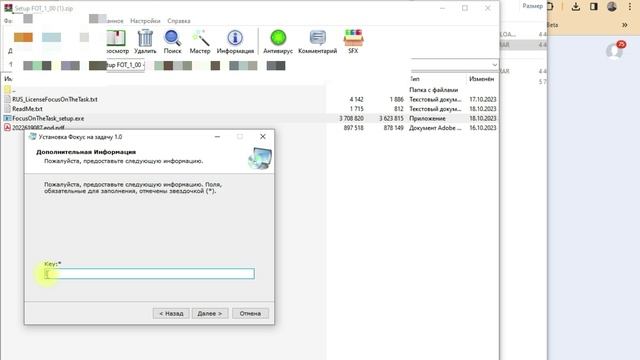Toggle the browser side panel icon
640x360 pixels.
pos(594,7)
